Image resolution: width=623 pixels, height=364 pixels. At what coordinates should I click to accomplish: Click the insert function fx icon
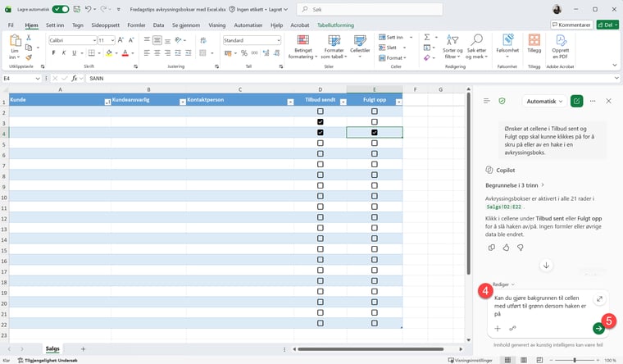coord(75,78)
